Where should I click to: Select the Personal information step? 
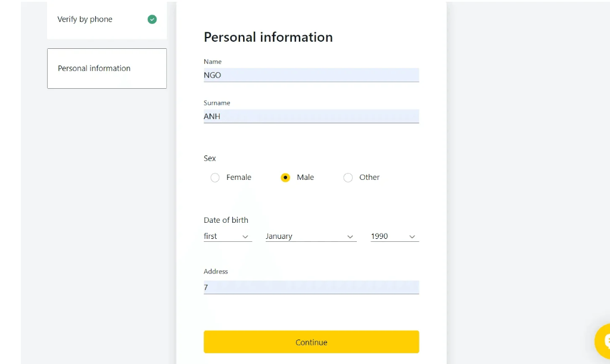point(94,69)
